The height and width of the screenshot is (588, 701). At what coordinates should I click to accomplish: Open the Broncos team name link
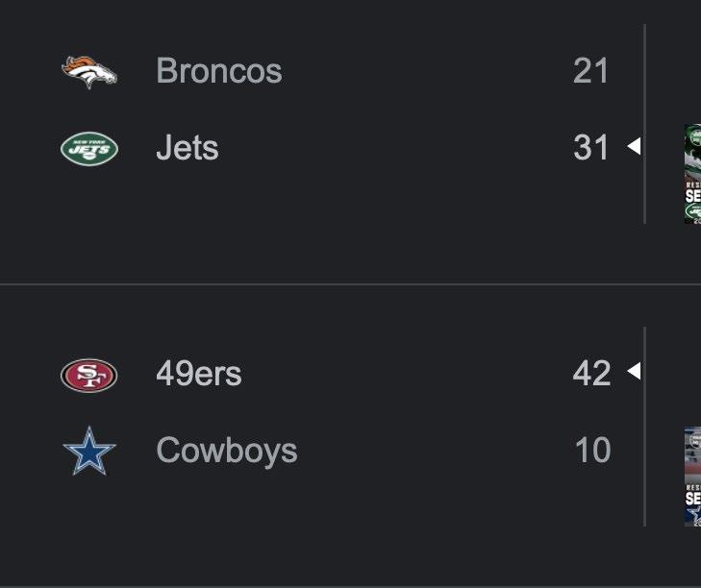[218, 71]
